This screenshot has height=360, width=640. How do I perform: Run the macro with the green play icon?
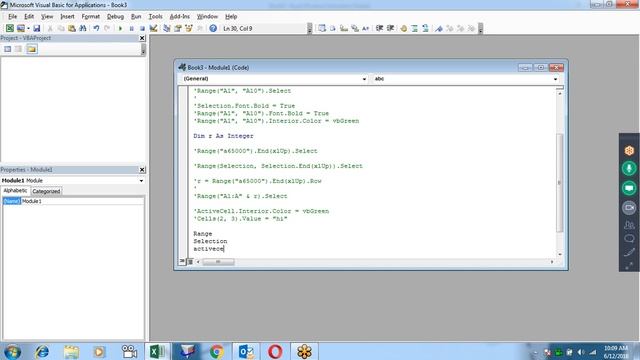pos(120,28)
